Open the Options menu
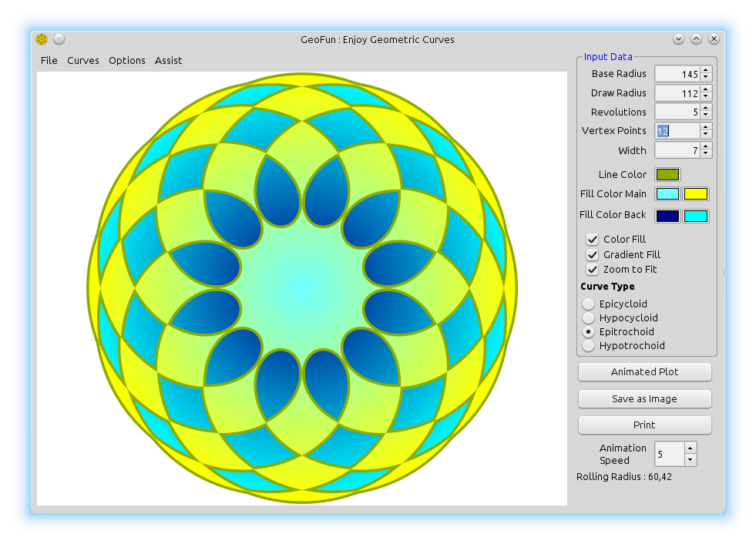The image size is (756, 544). coord(127,61)
